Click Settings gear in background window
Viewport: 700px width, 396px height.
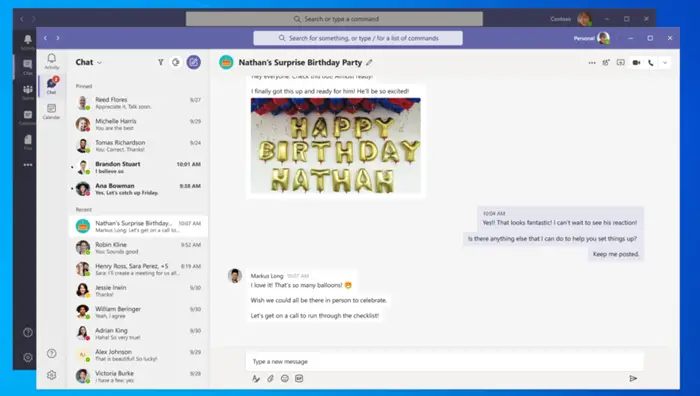[x=28, y=357]
